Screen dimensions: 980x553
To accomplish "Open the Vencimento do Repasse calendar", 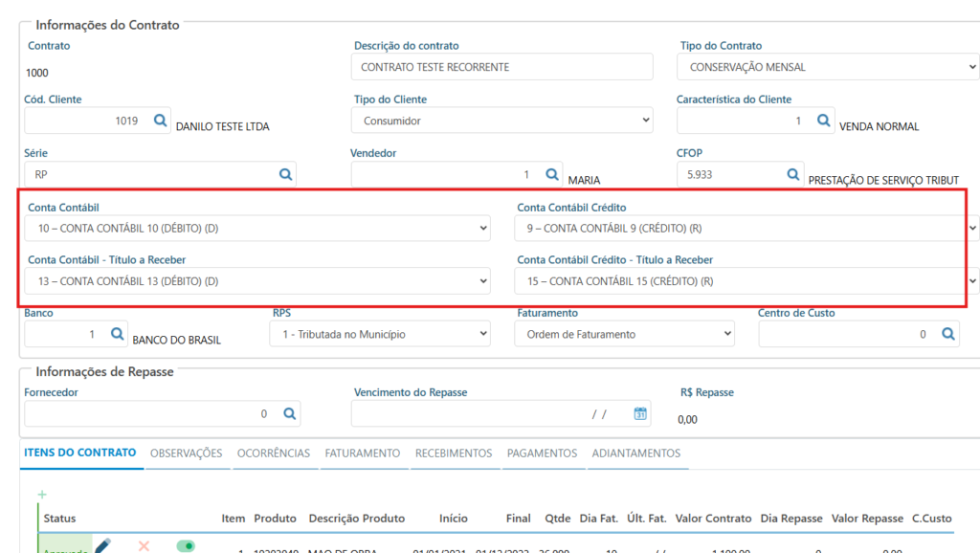I will pyautogui.click(x=640, y=413).
